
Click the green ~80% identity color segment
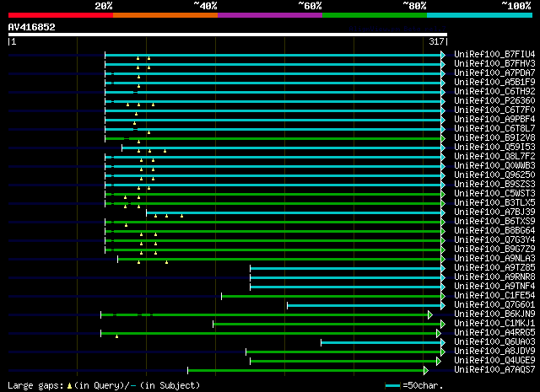[375, 15]
